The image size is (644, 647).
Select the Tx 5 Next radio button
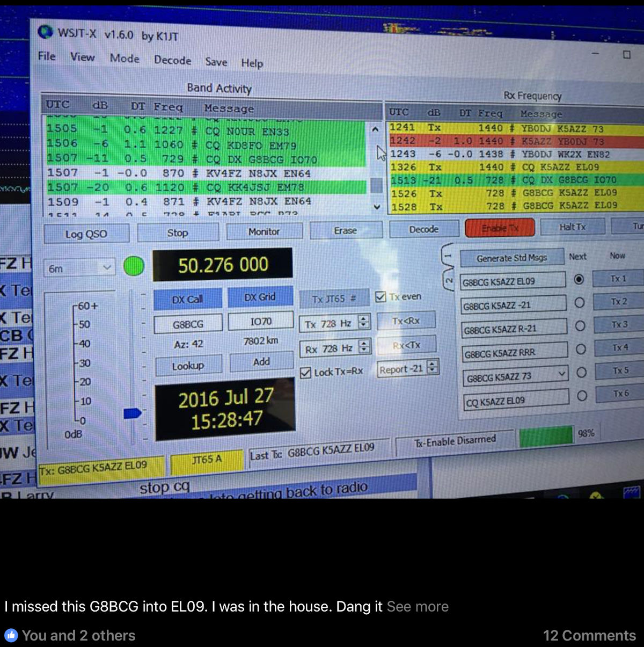581,372
